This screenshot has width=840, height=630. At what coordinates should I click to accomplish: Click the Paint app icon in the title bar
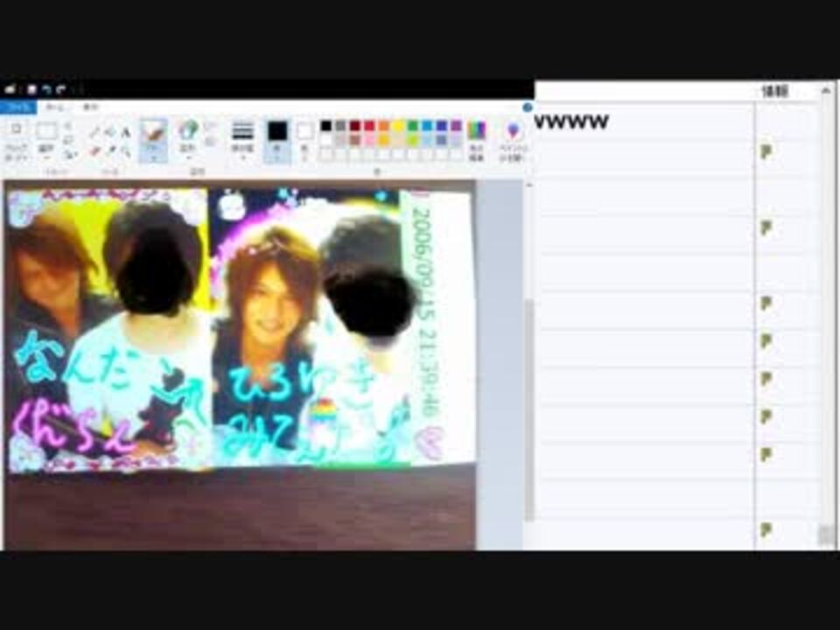[x=10, y=89]
